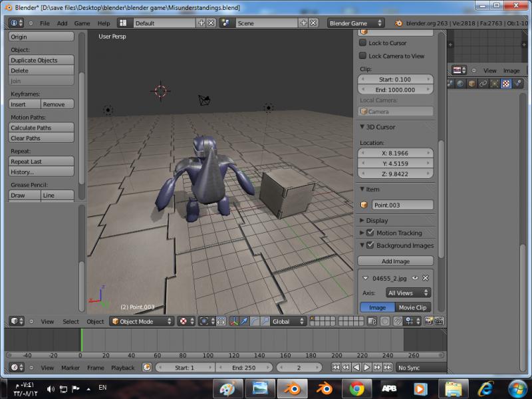Activate the first scene layer button

pyautogui.click(x=312, y=319)
